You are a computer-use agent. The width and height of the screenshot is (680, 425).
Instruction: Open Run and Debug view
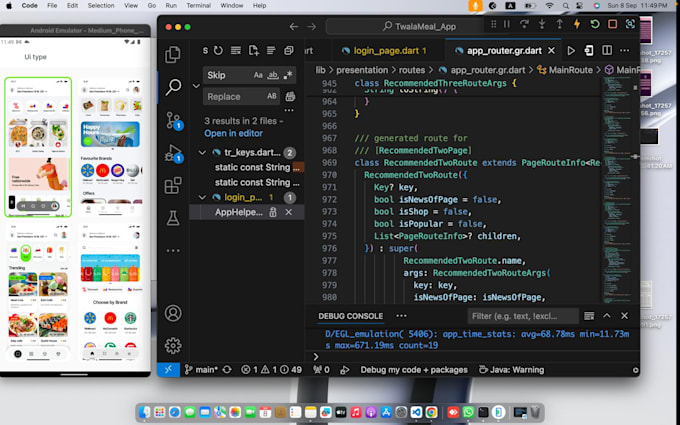point(173,153)
